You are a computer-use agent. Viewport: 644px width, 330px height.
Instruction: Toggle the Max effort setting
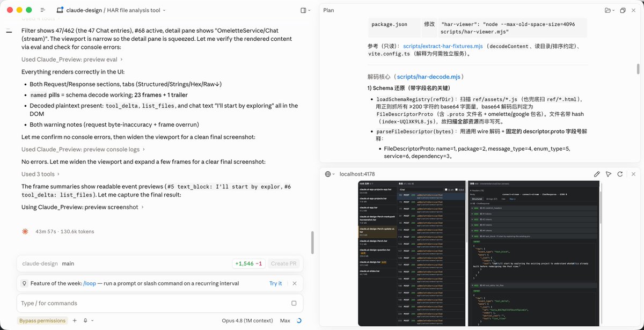coord(285,320)
